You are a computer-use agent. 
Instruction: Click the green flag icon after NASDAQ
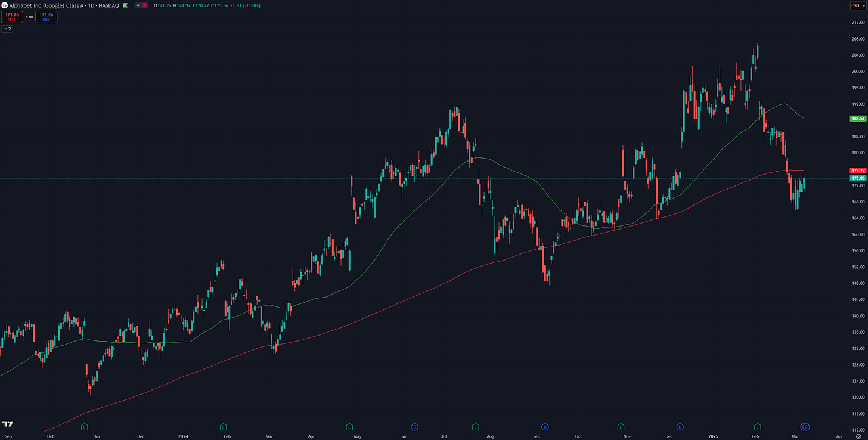tap(125, 5)
